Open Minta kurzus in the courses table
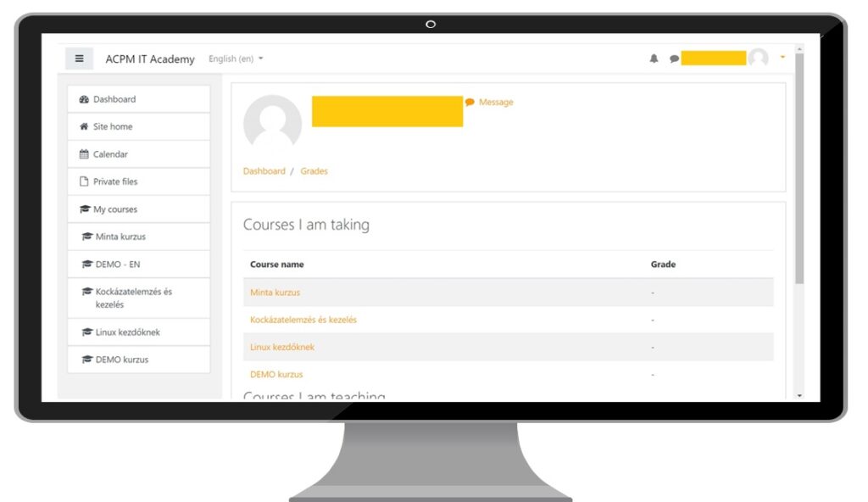This screenshot has width=868, height=502. coord(275,293)
